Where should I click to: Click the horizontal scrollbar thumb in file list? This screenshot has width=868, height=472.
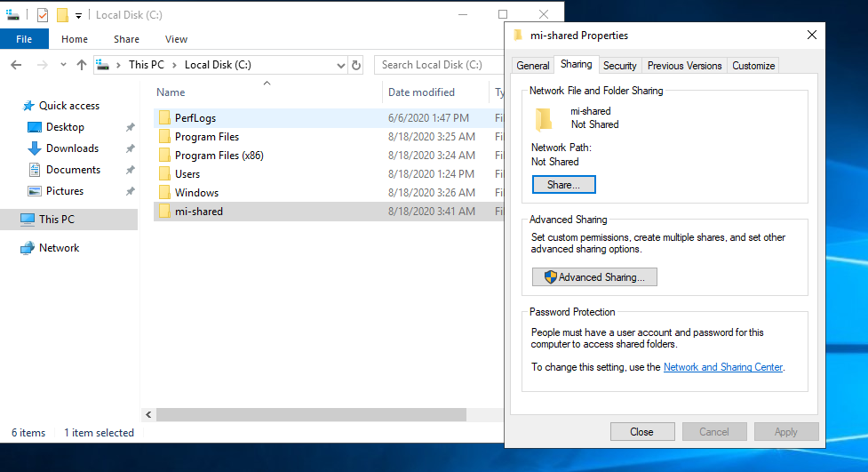pos(311,414)
